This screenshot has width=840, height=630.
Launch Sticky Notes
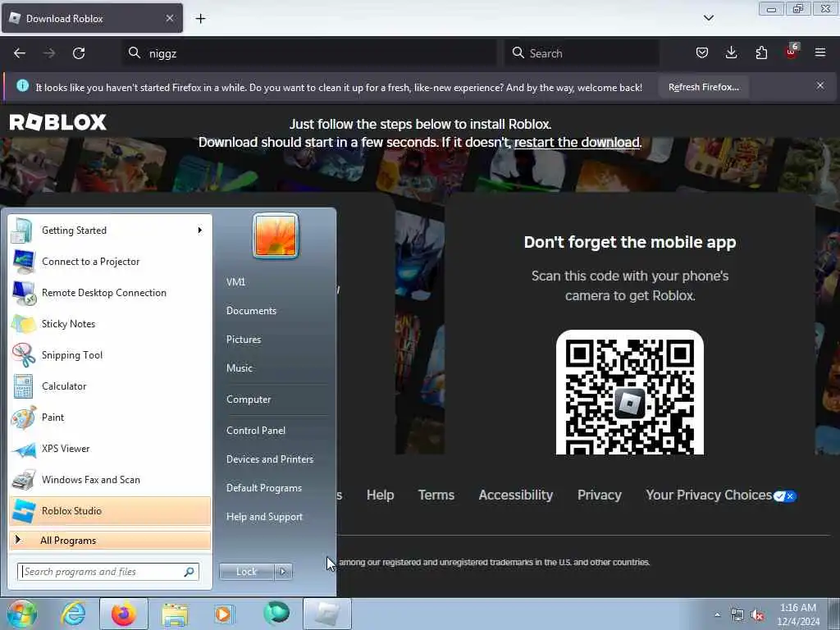pos(110,323)
